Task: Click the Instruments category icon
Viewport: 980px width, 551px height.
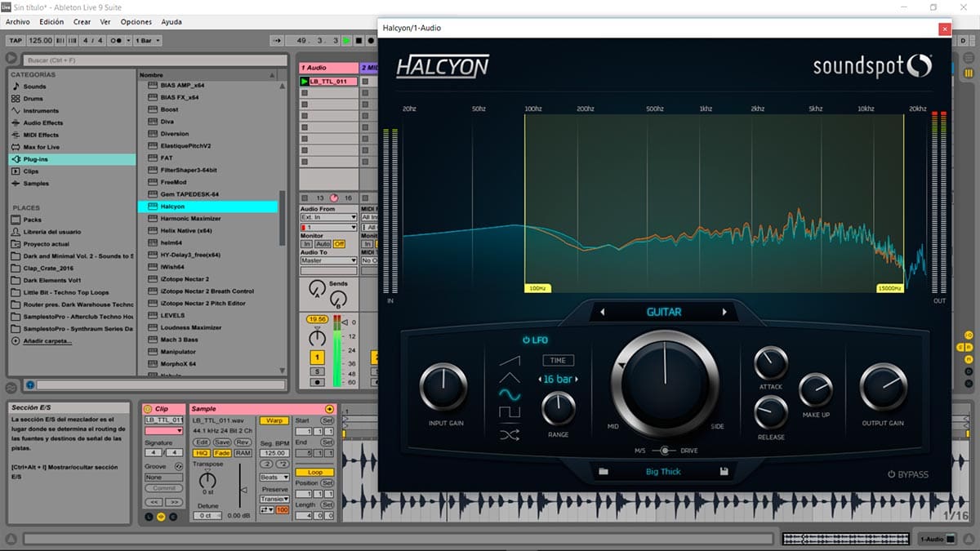Action: click(x=16, y=111)
